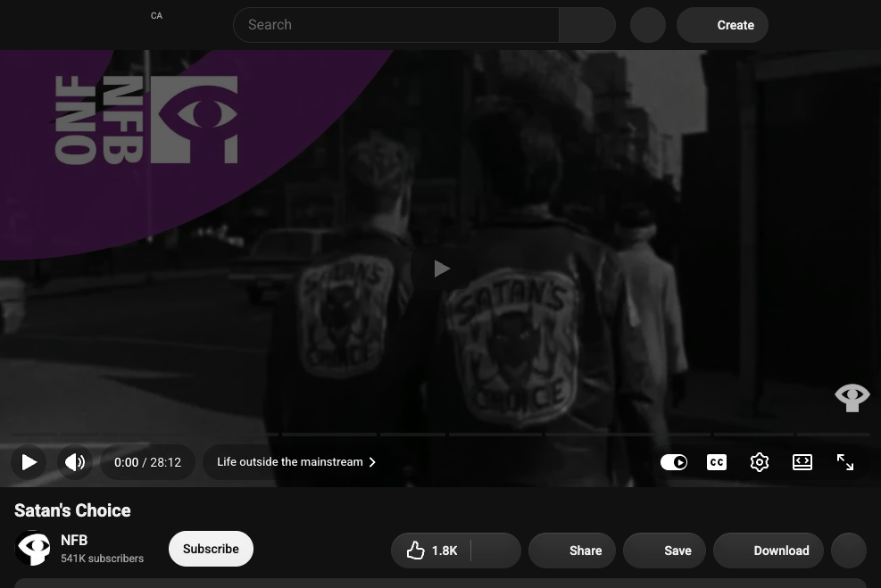Open video settings gear
The width and height of the screenshot is (881, 588).
(x=759, y=462)
